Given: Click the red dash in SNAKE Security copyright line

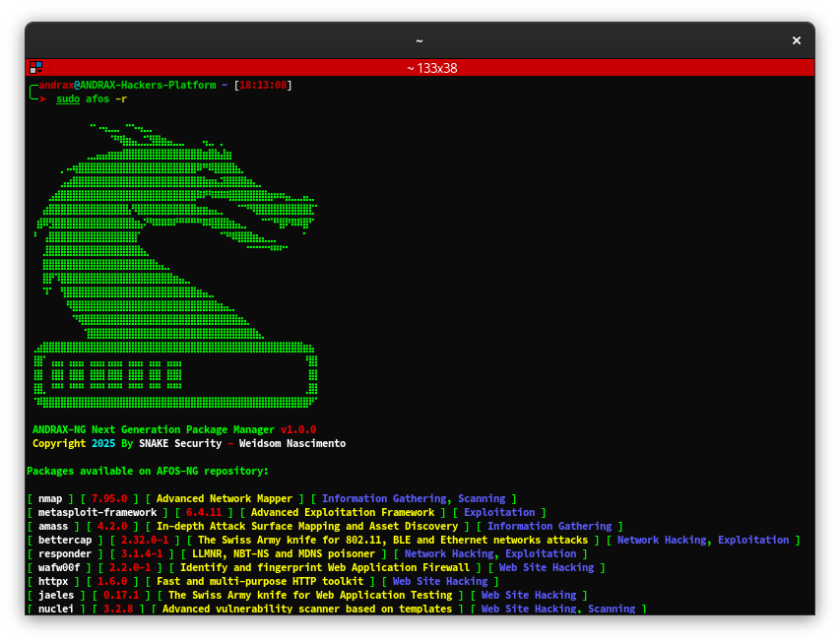Looking at the screenshot, I should pos(230,443).
